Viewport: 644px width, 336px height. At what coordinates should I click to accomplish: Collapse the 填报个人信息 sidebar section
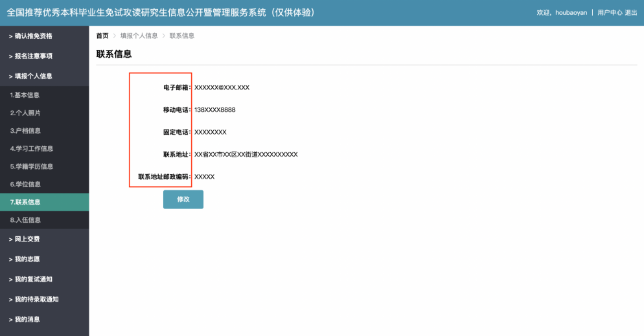coord(44,76)
